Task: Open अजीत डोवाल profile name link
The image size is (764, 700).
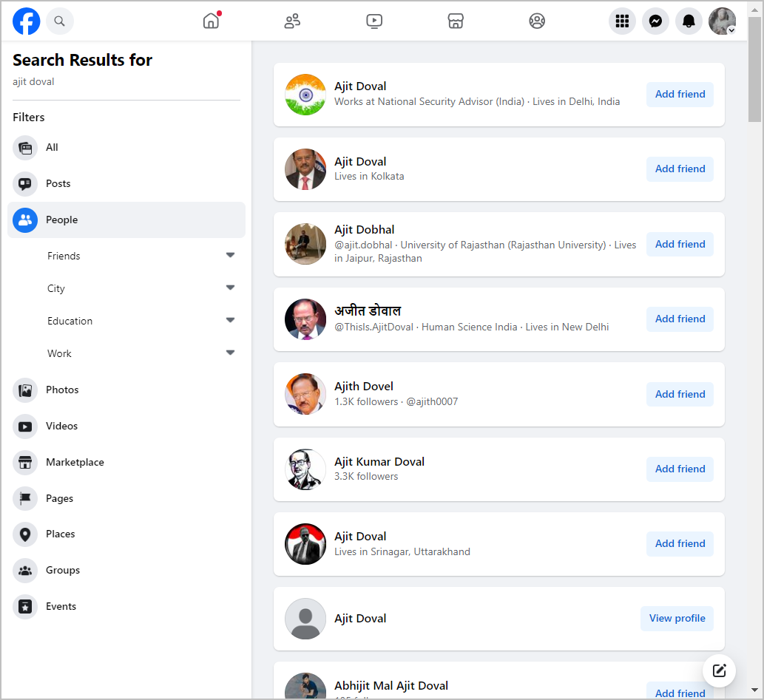Action: point(368,310)
